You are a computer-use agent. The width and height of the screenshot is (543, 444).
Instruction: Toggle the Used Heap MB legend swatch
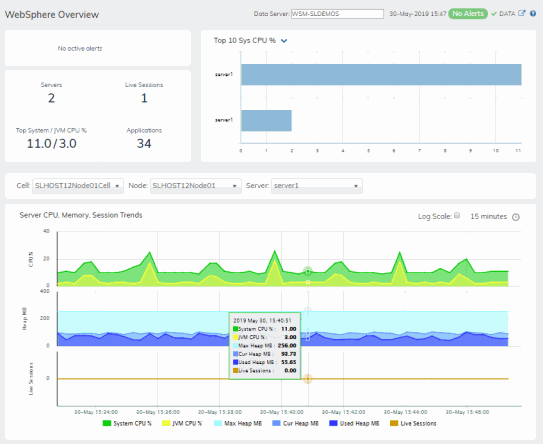click(x=333, y=423)
